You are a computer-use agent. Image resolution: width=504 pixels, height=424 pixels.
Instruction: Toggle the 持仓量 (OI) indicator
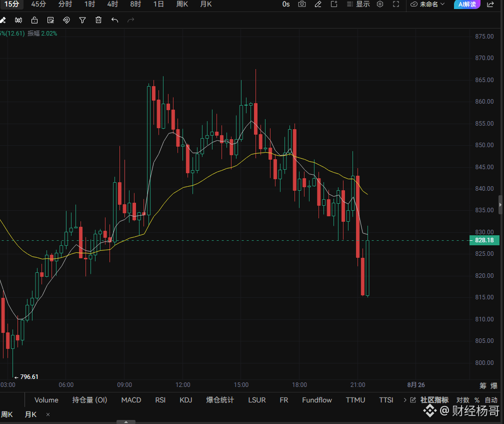point(89,400)
